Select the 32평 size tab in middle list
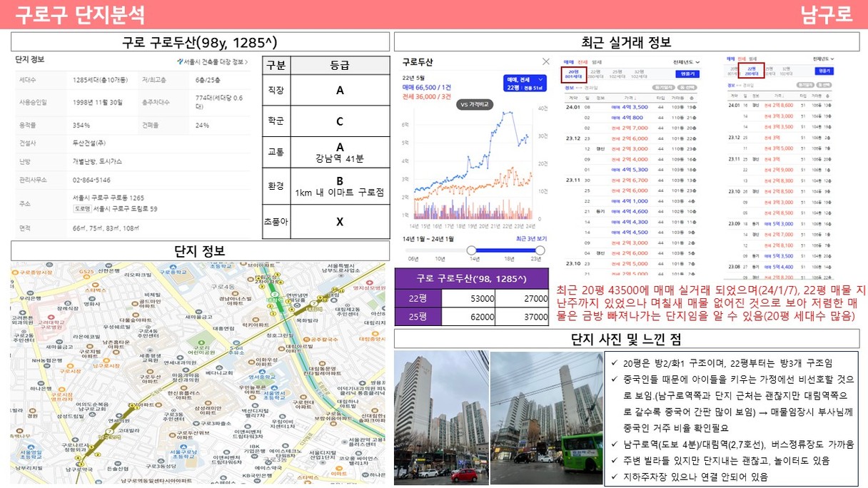 tap(639, 74)
